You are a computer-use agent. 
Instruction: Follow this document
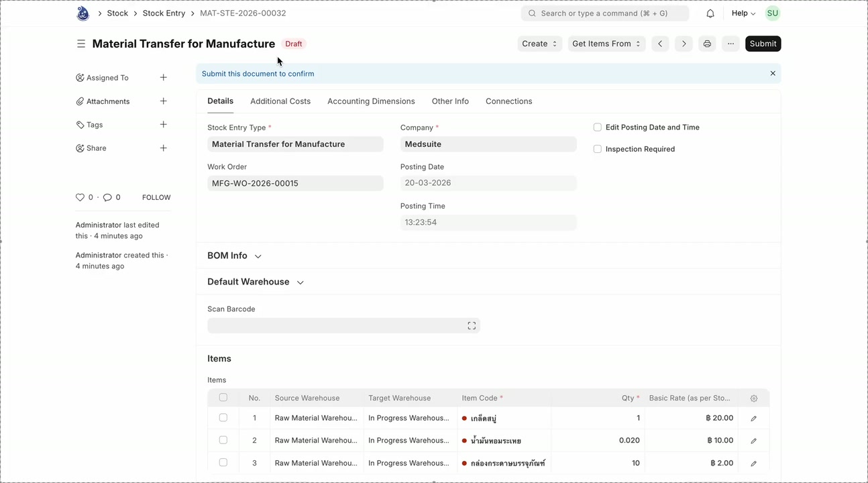(x=156, y=197)
